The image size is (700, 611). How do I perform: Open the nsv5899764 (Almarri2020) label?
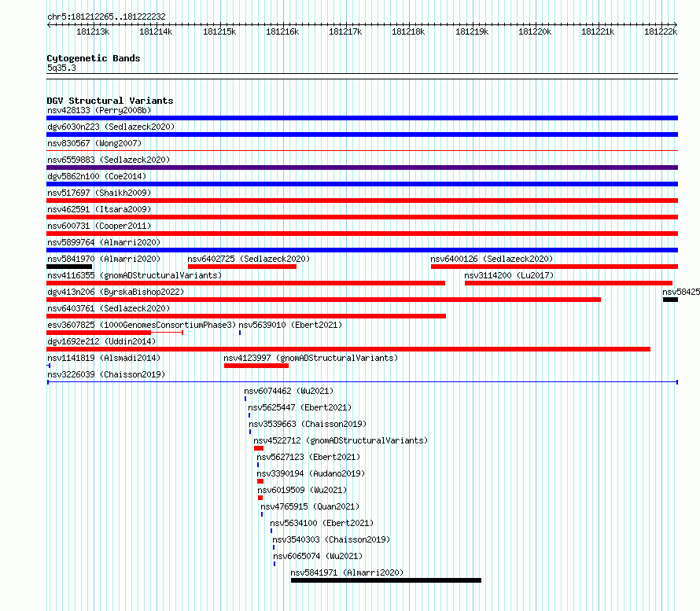[104, 242]
